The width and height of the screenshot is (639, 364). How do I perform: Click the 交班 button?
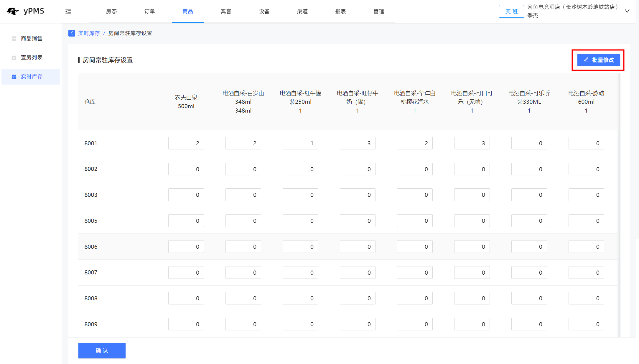511,11
